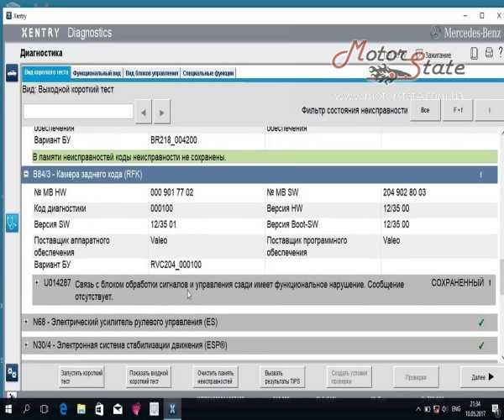Expand N30/4 Электронная система стабилизации движения
Image resolution: width=504 pixels, height=420 pixels.
26,345
